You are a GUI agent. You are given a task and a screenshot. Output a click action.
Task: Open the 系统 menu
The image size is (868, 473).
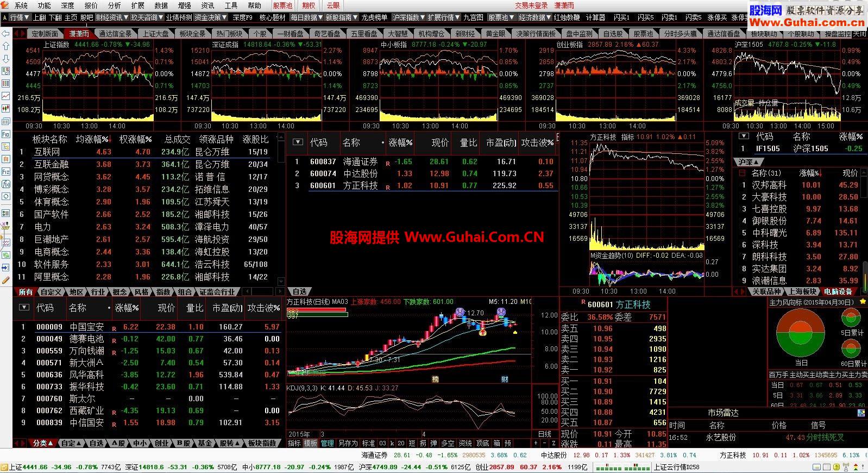(21, 5)
